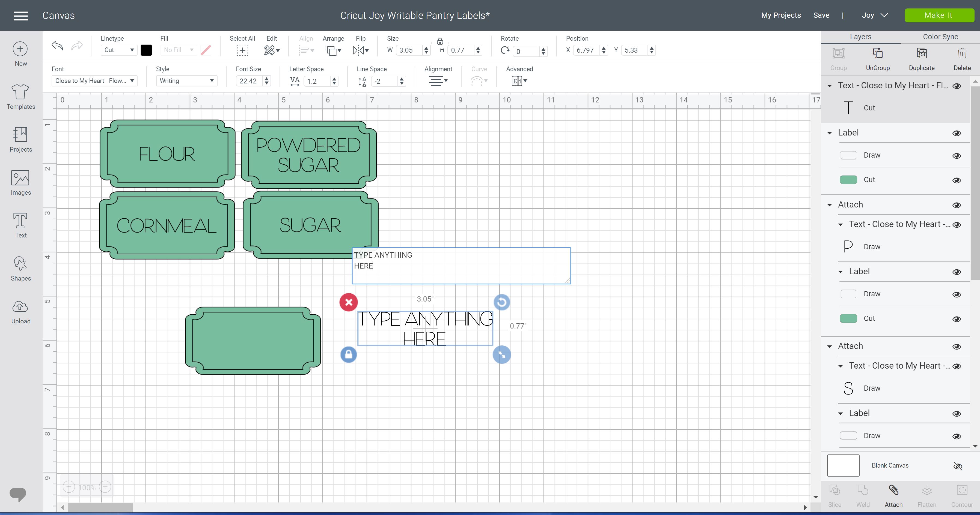Show the hidden Blank Canvas layer
This screenshot has height=515, width=980.
pos(958,466)
